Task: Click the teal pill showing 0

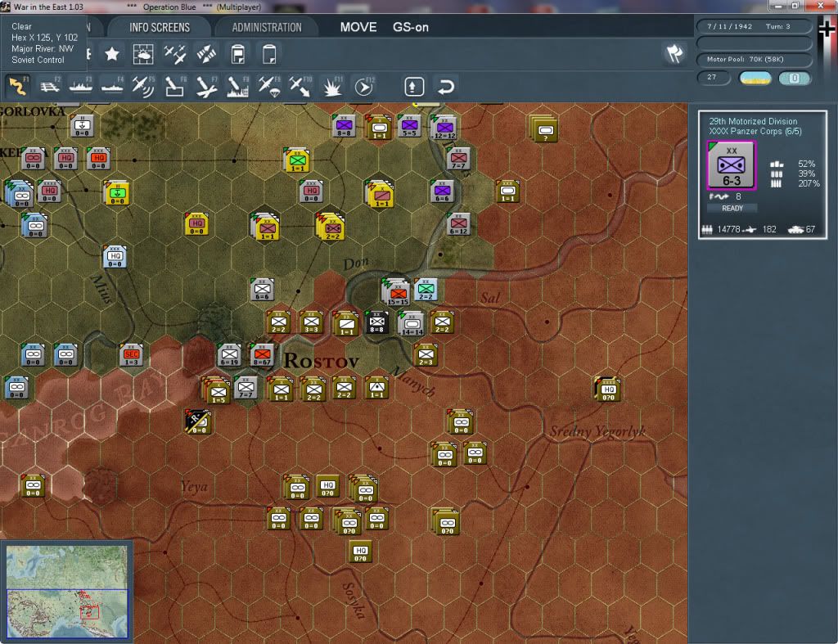Action: point(795,78)
